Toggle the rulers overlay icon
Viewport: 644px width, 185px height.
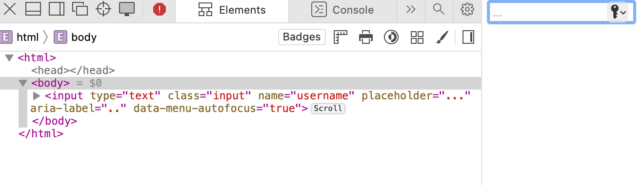click(x=340, y=37)
